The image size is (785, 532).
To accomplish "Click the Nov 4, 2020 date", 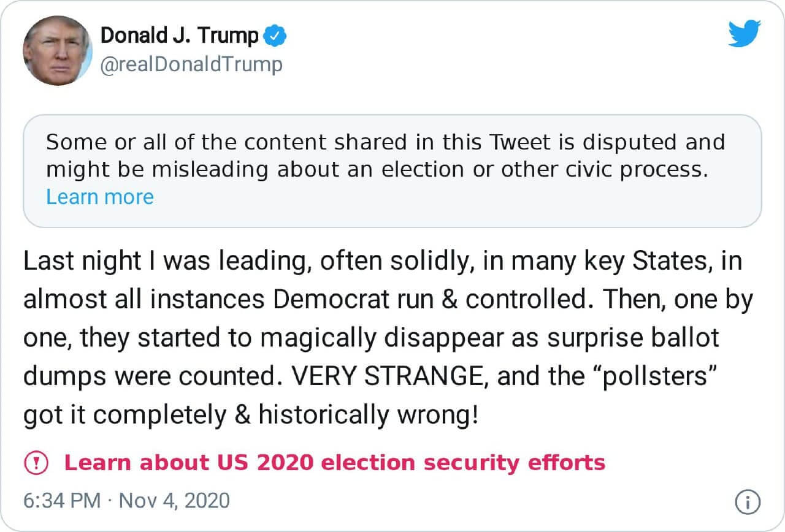I will (x=175, y=501).
